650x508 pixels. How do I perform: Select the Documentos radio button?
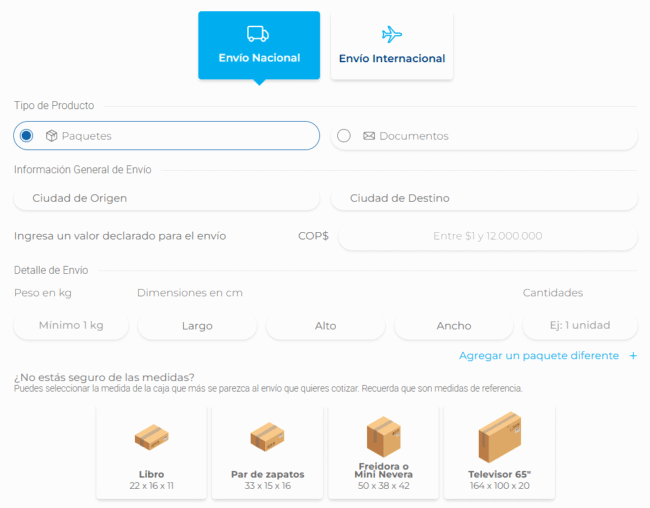point(344,136)
